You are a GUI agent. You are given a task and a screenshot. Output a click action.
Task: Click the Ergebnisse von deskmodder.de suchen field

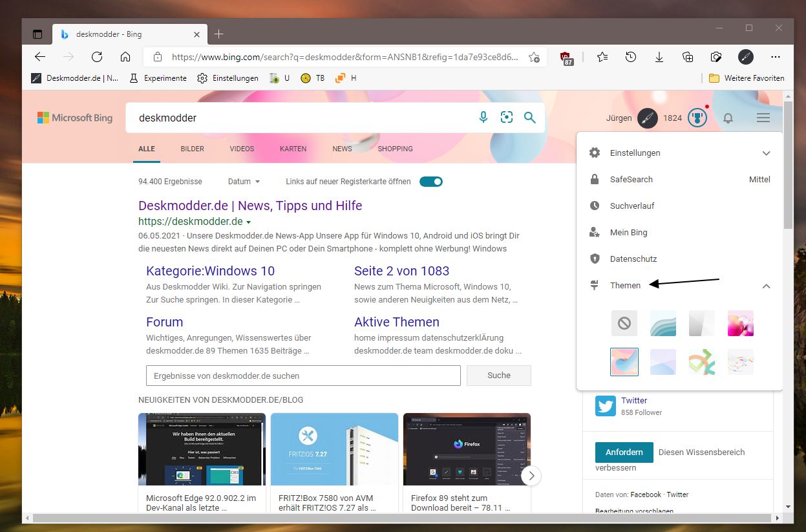303,376
